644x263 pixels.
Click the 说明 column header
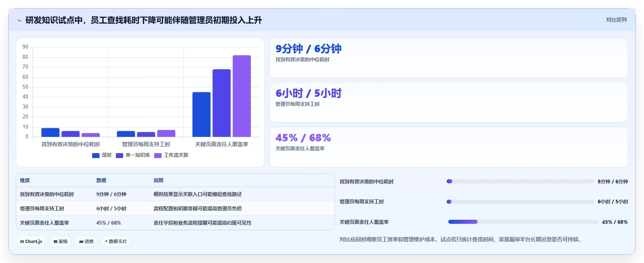(x=158, y=180)
